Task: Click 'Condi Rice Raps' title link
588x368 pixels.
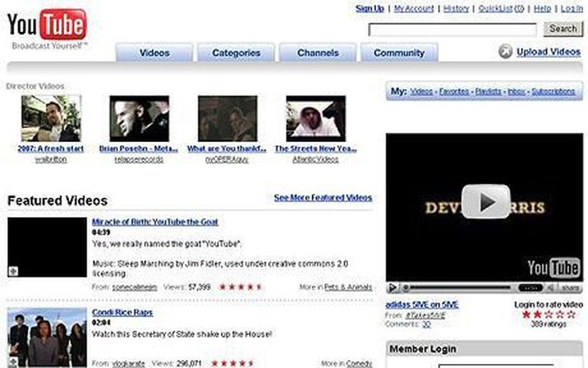Action: [122, 313]
